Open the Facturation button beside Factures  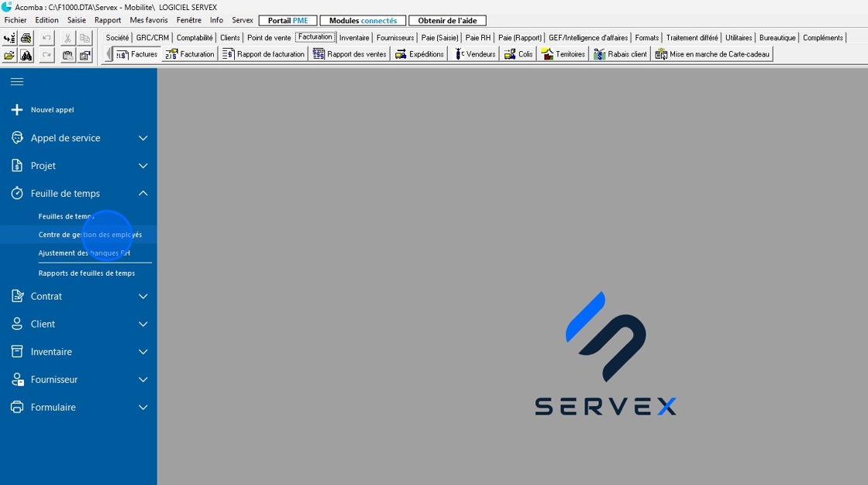pyautogui.click(x=190, y=54)
